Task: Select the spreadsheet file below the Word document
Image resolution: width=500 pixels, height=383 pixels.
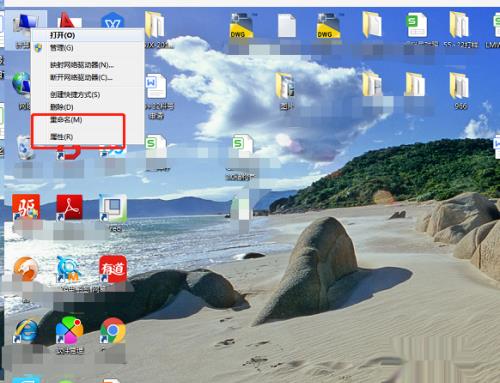Action: 156,146
